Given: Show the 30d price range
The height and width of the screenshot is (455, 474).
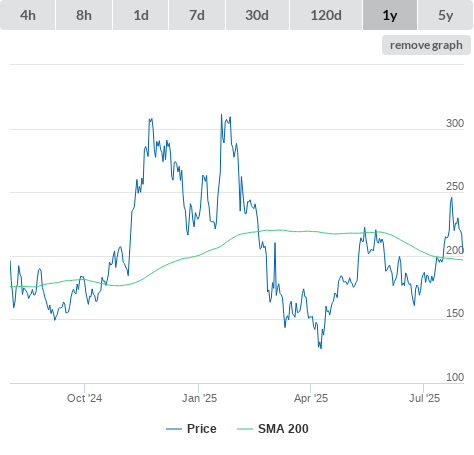Looking at the screenshot, I should (257, 15).
